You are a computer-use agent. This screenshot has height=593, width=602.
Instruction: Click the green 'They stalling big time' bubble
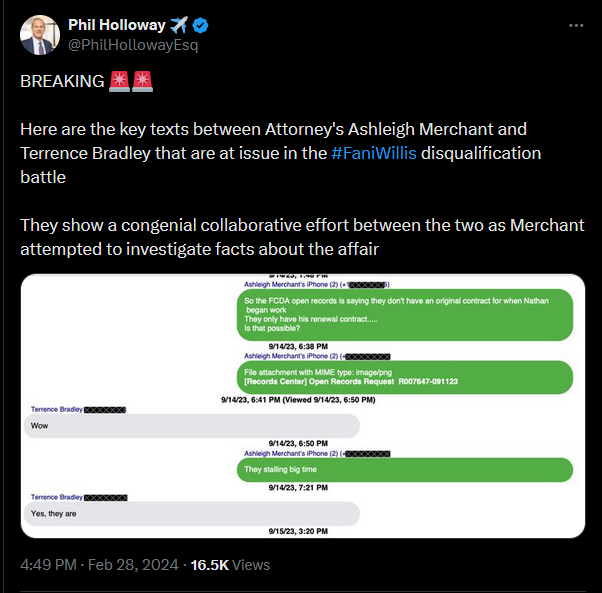[x=405, y=469]
